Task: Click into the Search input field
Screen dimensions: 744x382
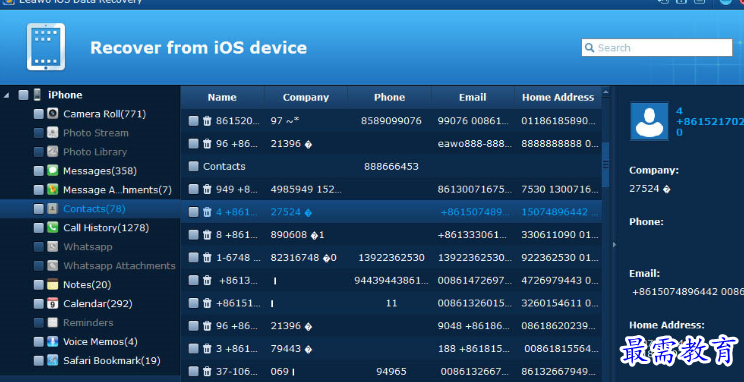Action: click(x=657, y=47)
